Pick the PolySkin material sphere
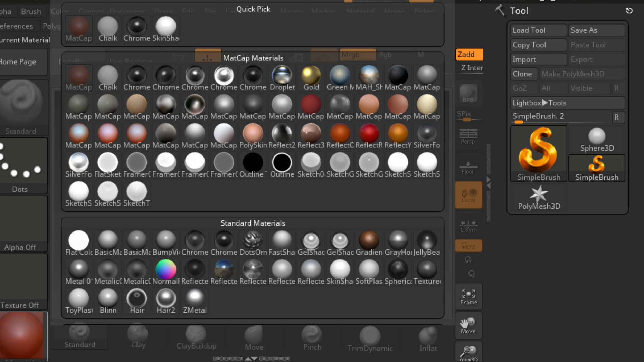Image resolution: width=644 pixels, height=362 pixels. pyautogui.click(x=253, y=136)
